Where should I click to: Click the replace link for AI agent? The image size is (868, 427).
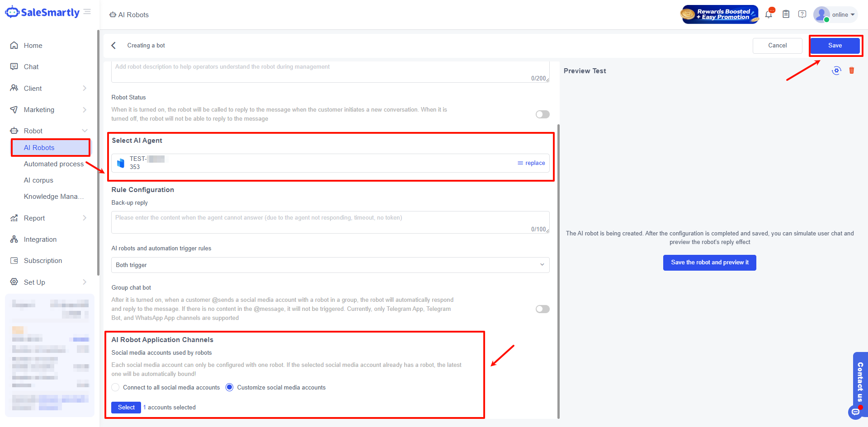click(x=531, y=163)
